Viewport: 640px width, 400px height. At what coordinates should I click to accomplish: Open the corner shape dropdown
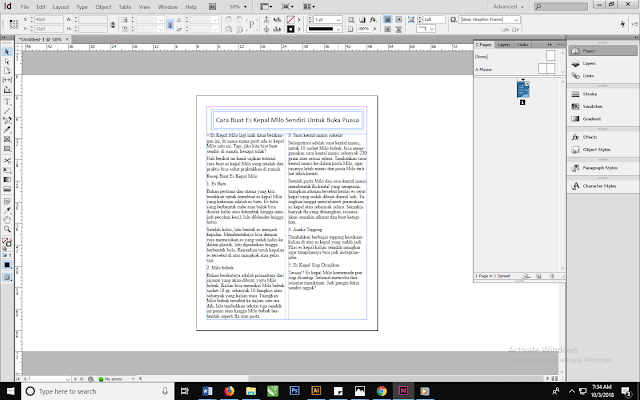point(432,29)
